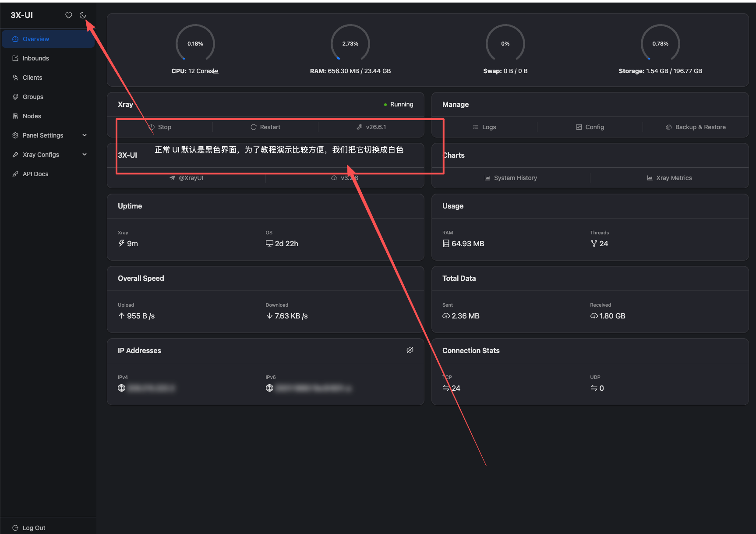756x534 pixels.
Task: Open System History chart
Action: pos(511,178)
